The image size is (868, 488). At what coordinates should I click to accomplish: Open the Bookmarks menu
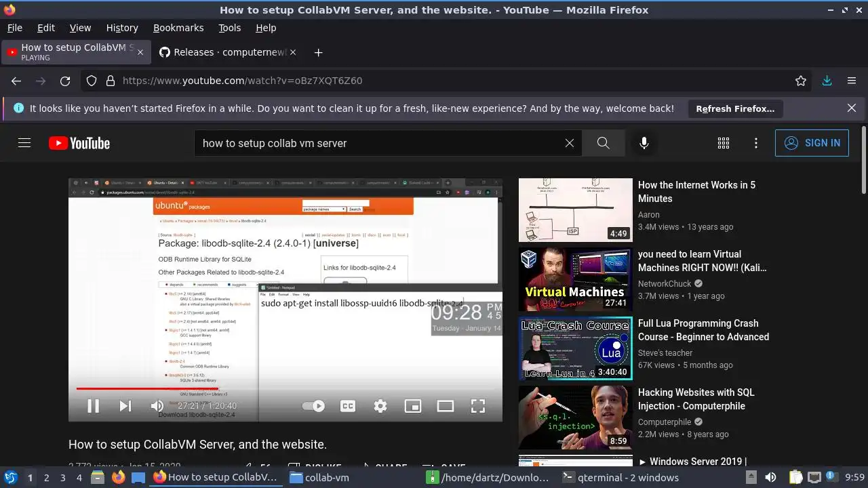click(x=178, y=28)
